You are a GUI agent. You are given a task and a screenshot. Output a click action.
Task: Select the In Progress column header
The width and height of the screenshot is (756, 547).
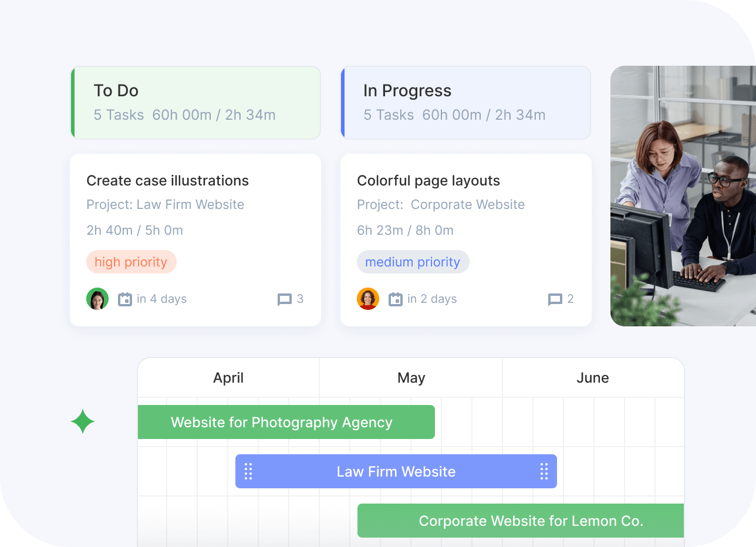click(x=465, y=103)
